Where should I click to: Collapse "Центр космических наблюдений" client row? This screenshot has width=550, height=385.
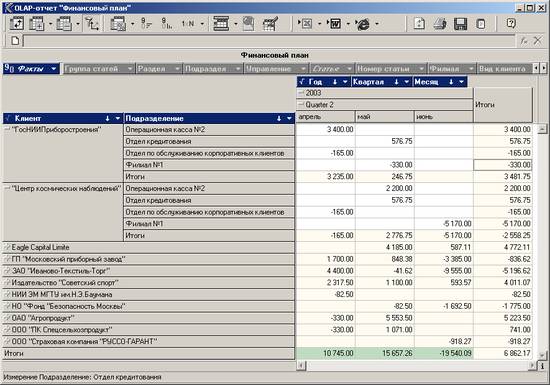[x=7, y=189]
